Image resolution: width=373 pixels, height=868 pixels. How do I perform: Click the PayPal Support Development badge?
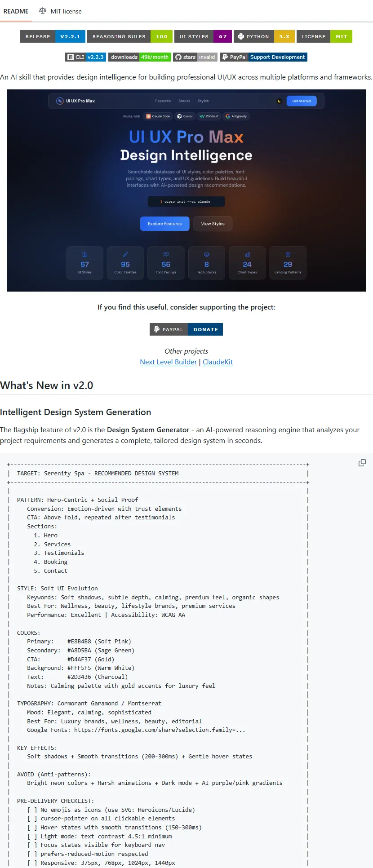point(263,57)
